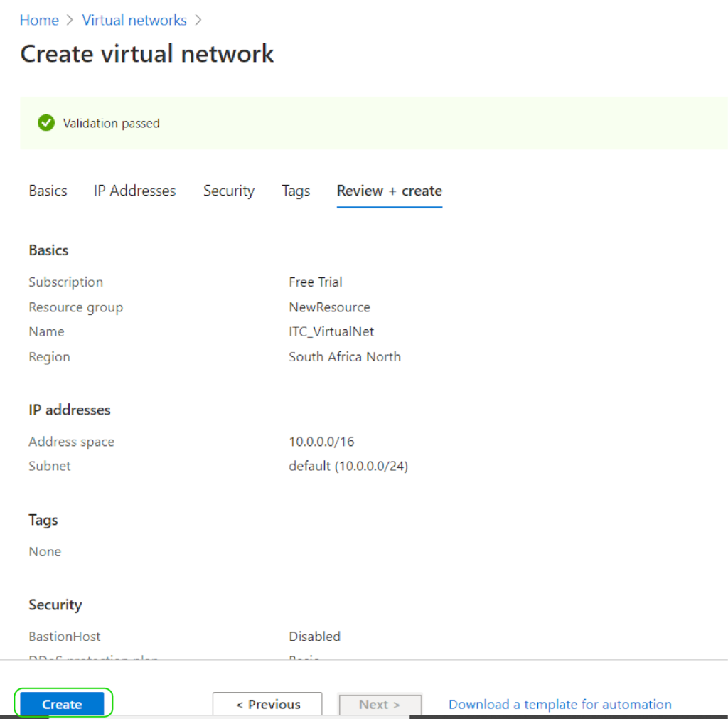Click the South Africa North region value
The image size is (728, 719).
click(345, 356)
